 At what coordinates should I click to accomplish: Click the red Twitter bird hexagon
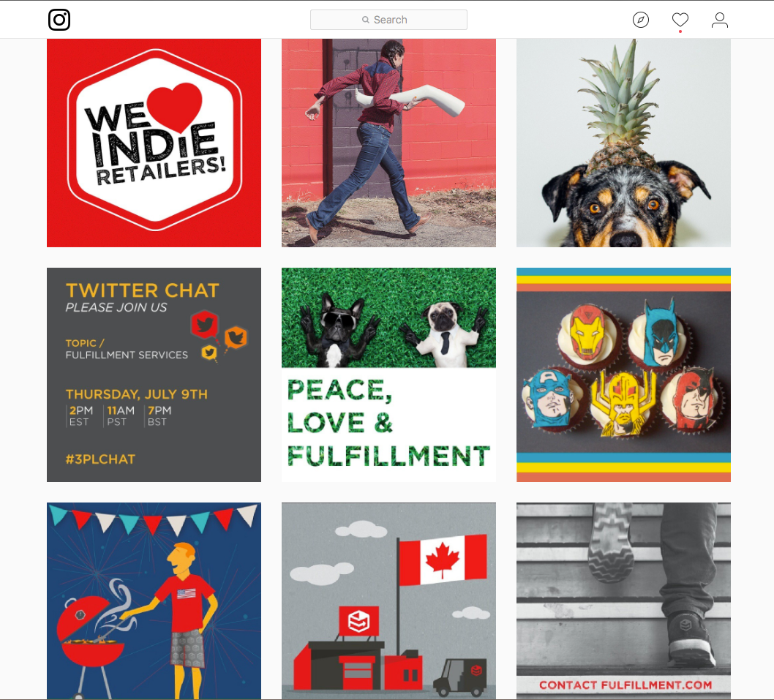pyautogui.click(x=204, y=324)
